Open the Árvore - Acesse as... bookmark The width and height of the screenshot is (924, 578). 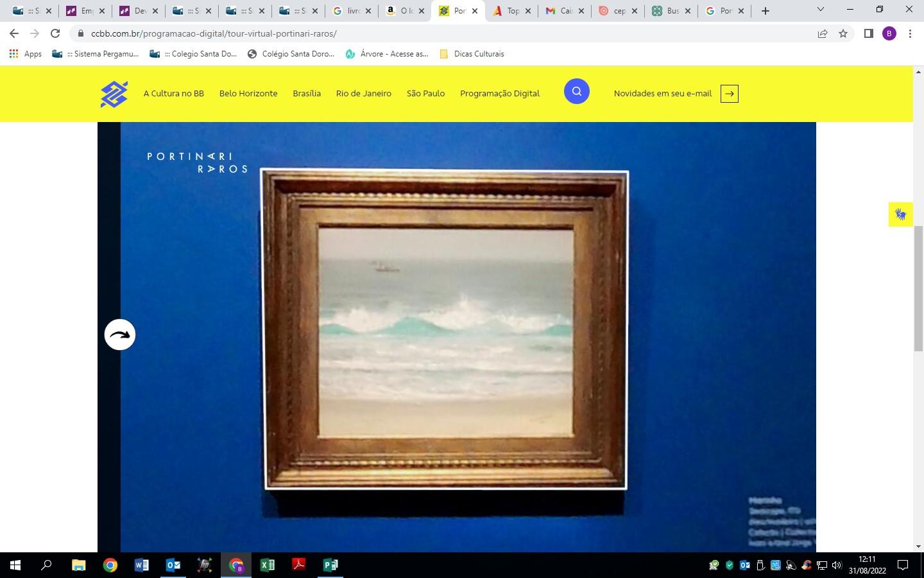(387, 54)
